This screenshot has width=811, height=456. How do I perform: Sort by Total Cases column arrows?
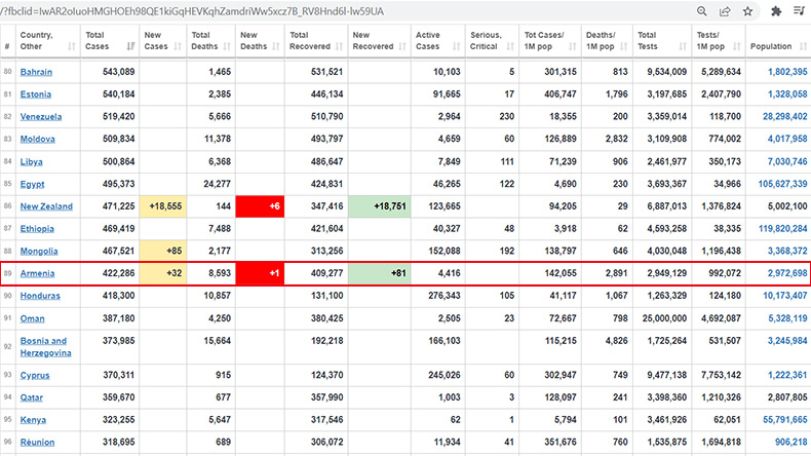[x=131, y=47]
